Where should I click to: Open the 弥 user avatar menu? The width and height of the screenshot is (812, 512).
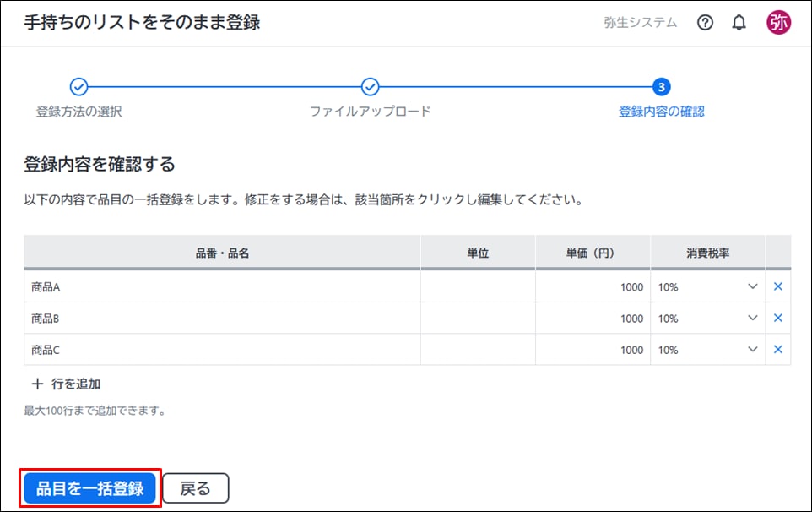(778, 23)
